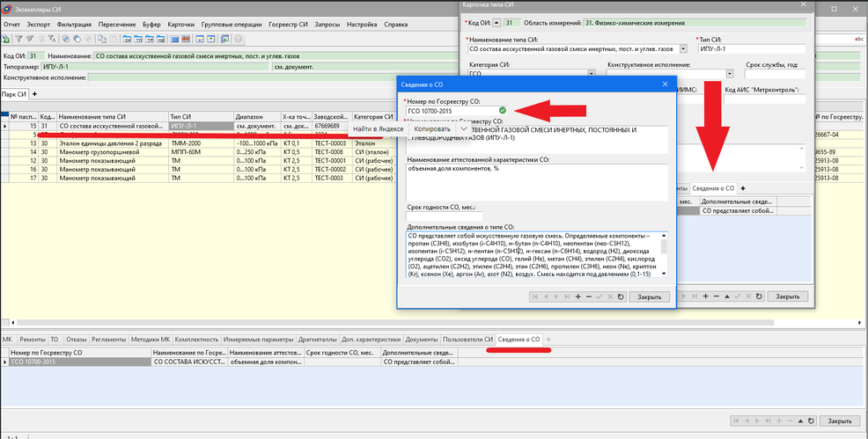Click the ТП card folder toolbar icon
Screen dimensions: 868x439
(138, 40)
